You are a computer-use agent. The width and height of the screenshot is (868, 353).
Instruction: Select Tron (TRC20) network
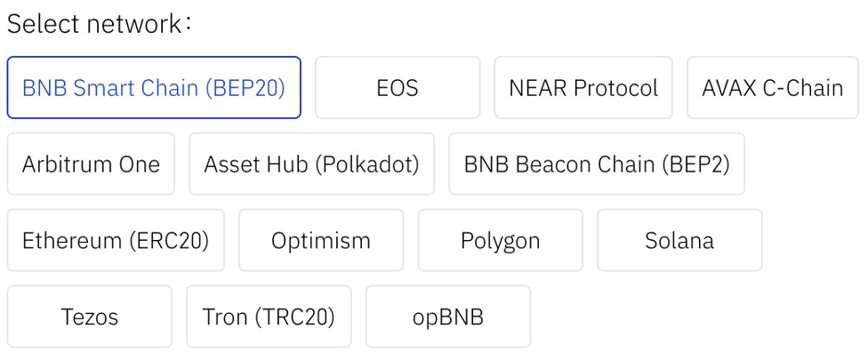pyautogui.click(x=269, y=317)
